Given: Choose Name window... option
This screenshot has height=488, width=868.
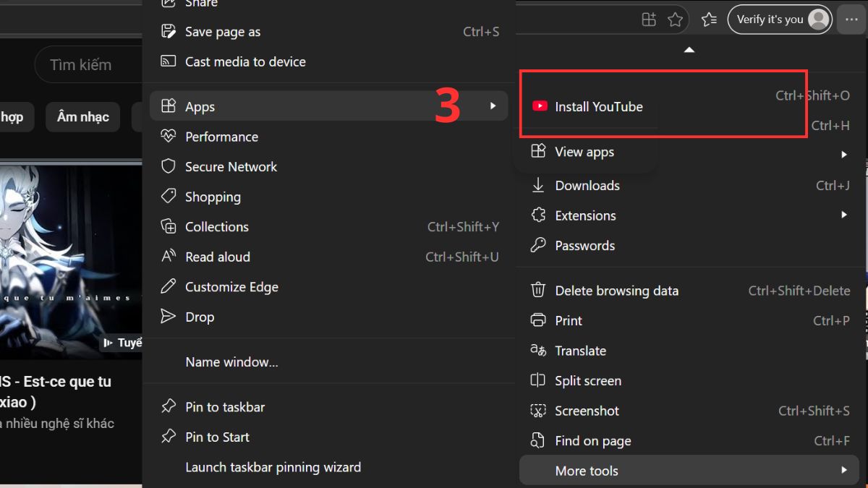Looking at the screenshot, I should coord(328,361).
